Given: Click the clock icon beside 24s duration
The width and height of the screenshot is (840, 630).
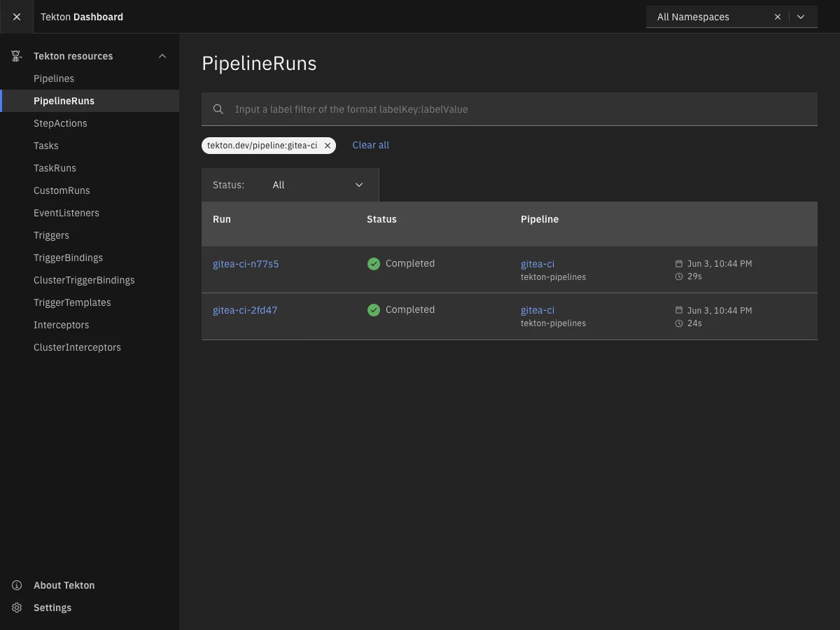Looking at the screenshot, I should 679,323.
